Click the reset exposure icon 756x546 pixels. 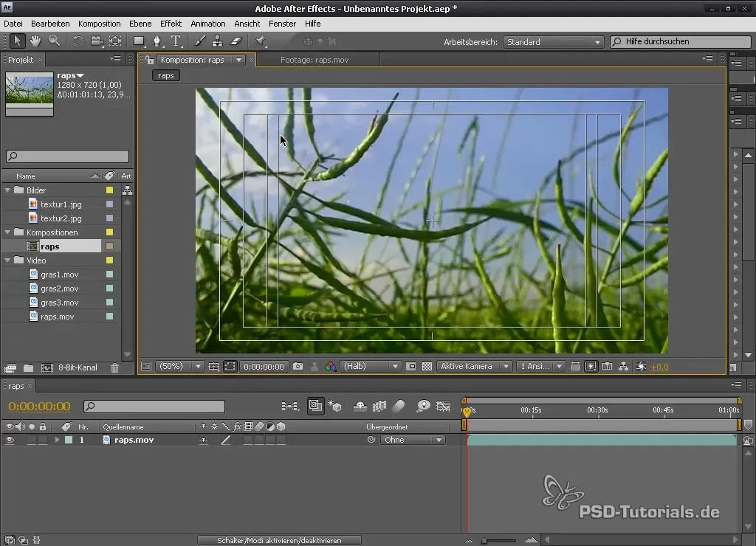(642, 366)
